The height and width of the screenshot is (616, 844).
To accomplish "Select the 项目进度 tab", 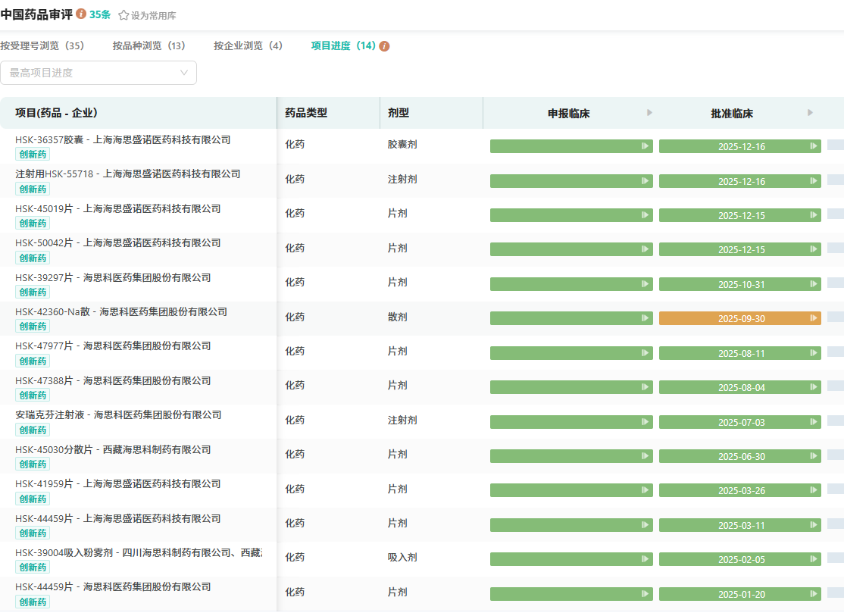I will point(343,45).
